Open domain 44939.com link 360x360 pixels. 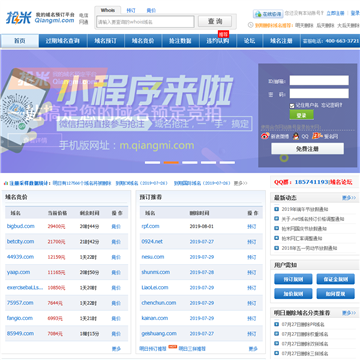20,257
